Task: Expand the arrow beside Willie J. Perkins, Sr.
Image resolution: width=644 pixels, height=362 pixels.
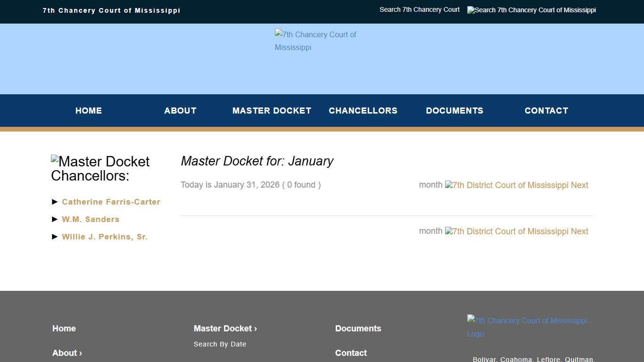Action: coord(54,237)
